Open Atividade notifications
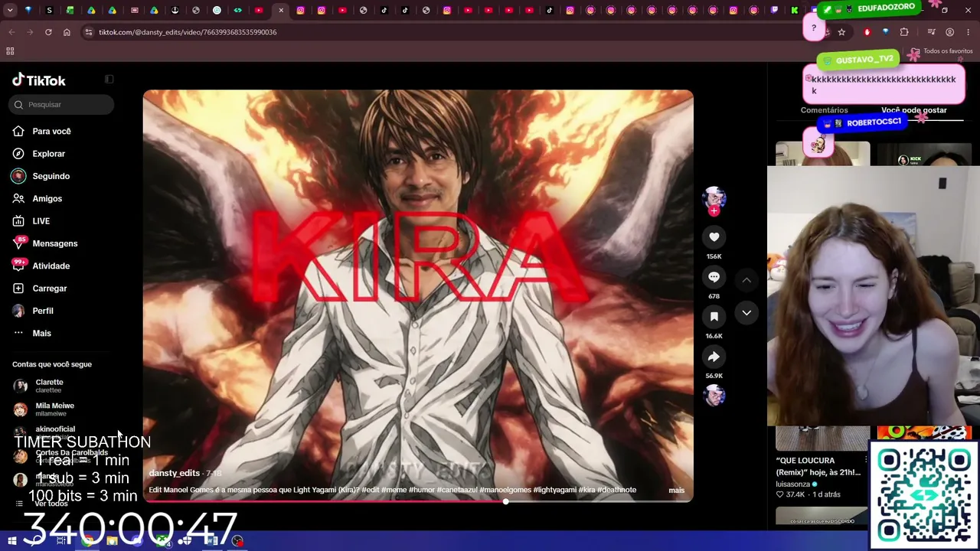The image size is (980, 551). pos(41,266)
